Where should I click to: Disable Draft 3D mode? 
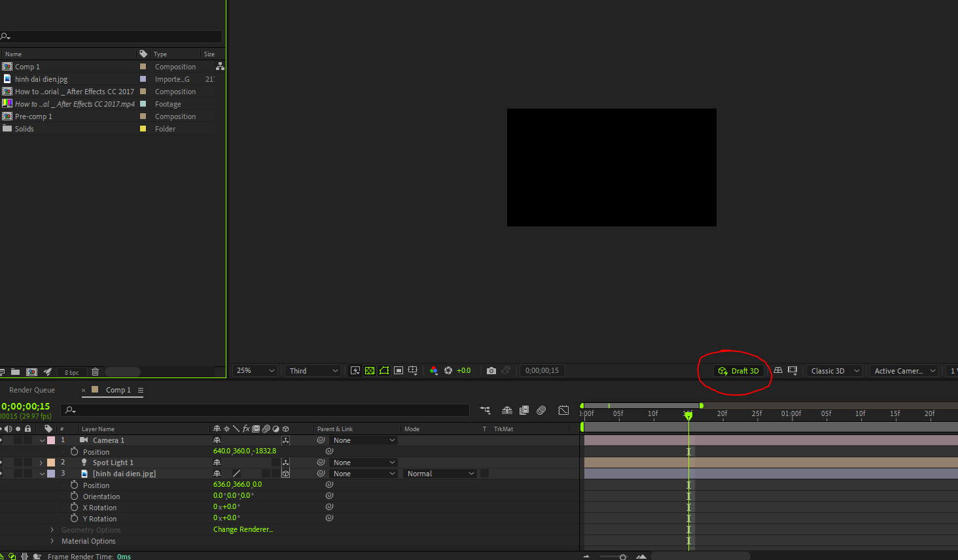tap(739, 370)
